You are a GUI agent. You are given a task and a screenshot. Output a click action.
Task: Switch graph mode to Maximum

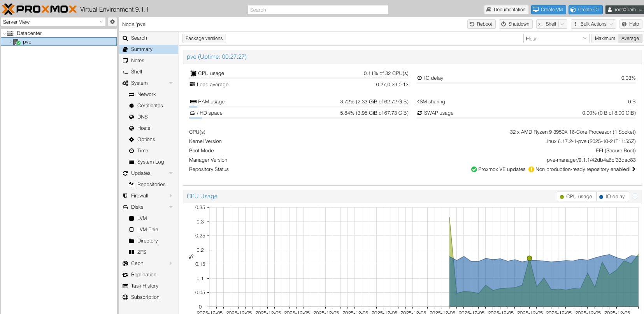605,38
